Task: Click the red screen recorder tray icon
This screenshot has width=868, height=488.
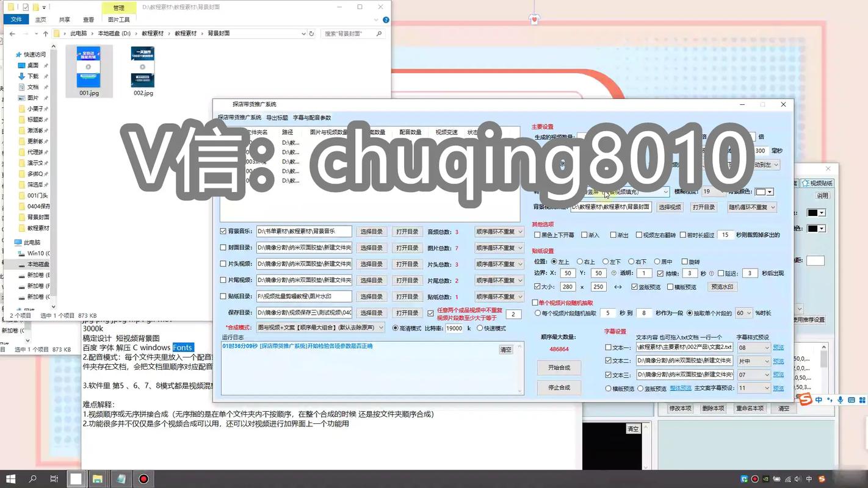Action: [x=755, y=479]
